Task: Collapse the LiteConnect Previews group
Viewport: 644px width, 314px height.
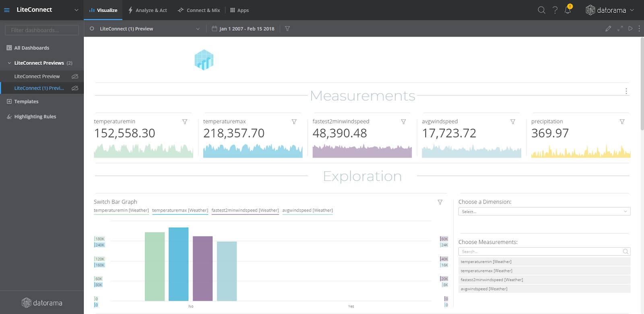Action: tap(9, 63)
